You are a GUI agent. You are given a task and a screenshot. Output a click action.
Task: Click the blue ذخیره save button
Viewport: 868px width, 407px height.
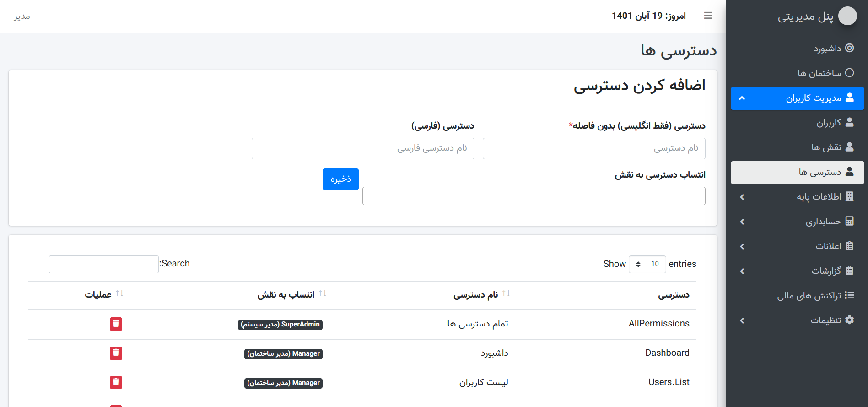(340, 179)
